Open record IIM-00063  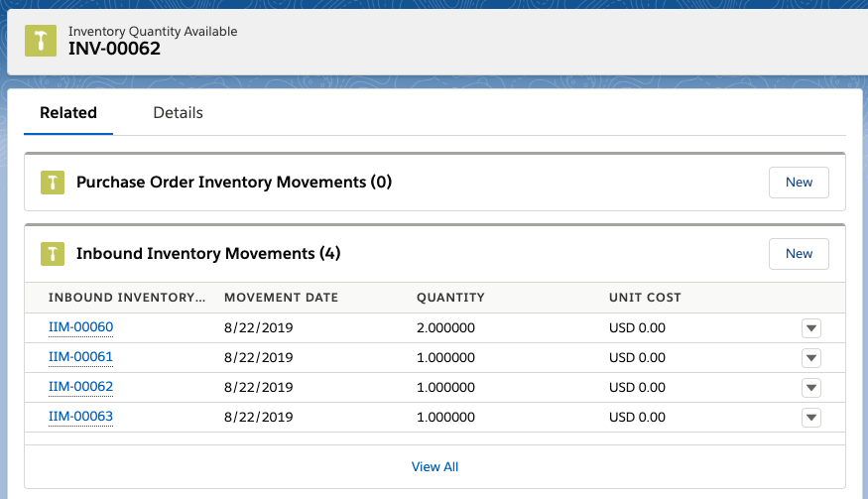[x=80, y=417]
